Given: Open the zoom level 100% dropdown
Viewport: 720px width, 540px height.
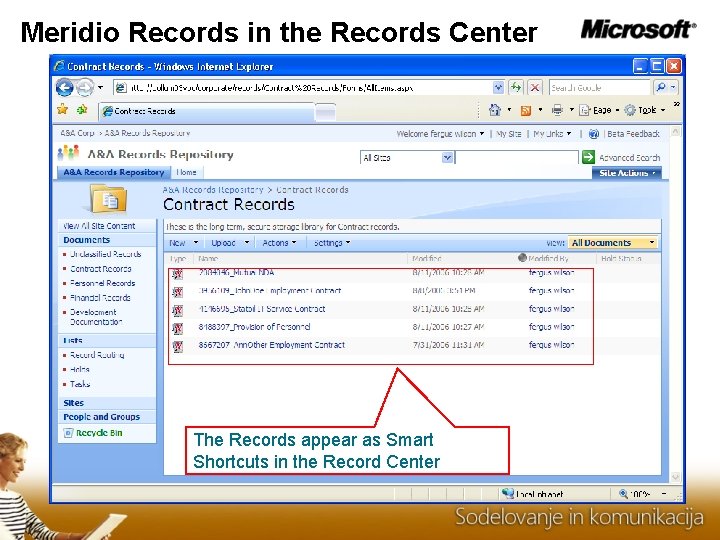Looking at the screenshot, I should tap(664, 494).
